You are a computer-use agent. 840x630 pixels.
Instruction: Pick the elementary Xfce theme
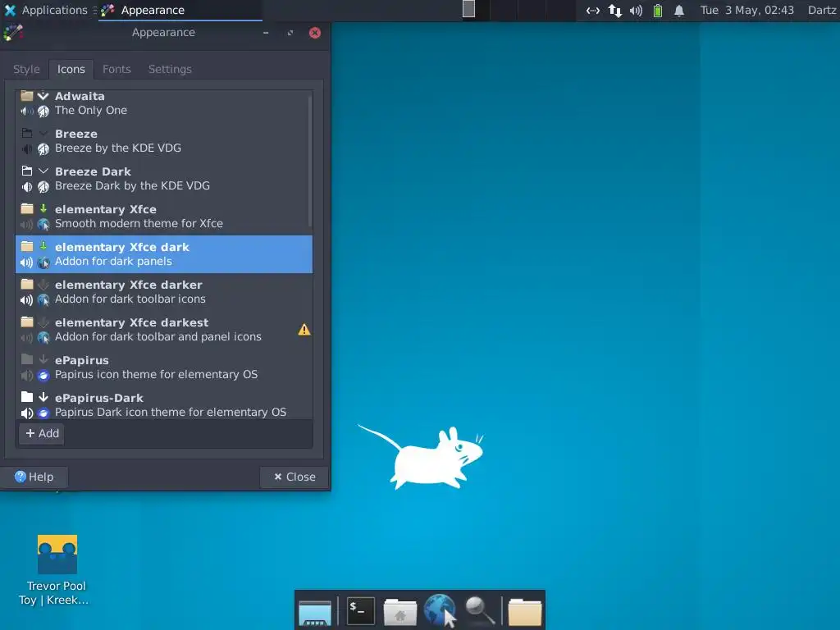(163, 217)
